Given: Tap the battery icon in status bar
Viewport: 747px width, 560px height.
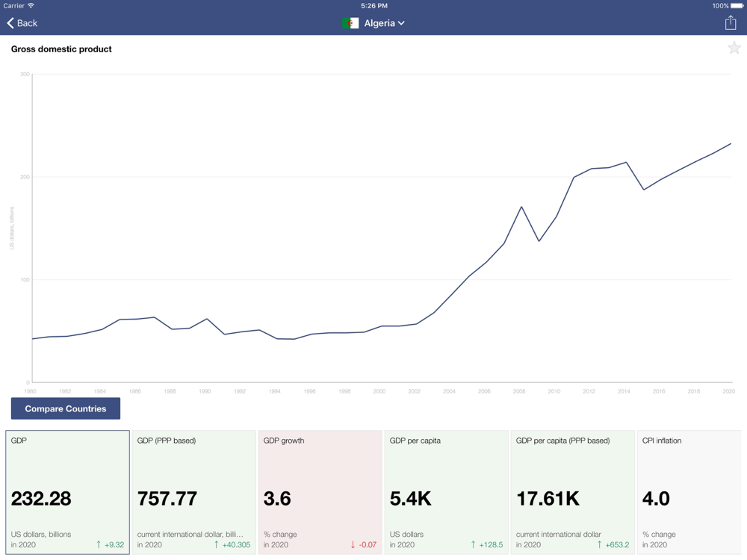Looking at the screenshot, I should coord(737,6).
